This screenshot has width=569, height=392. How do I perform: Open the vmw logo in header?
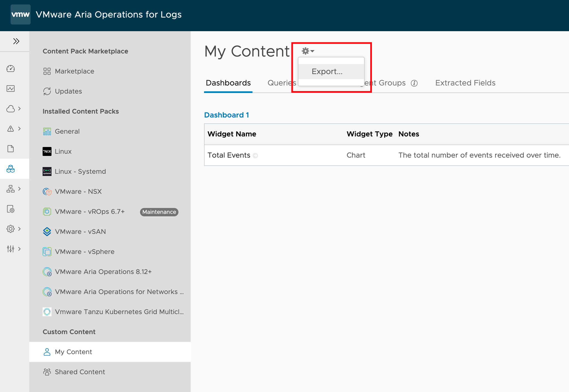point(20,14)
